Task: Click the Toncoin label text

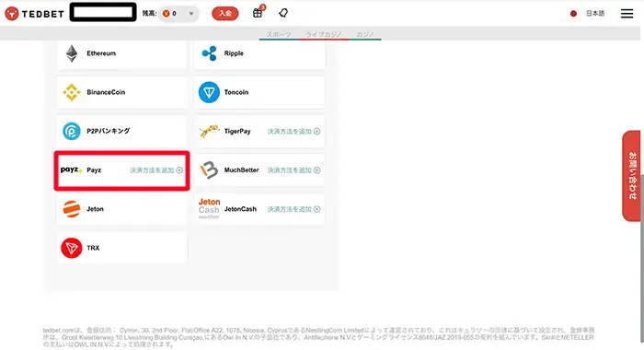Action: [236, 92]
